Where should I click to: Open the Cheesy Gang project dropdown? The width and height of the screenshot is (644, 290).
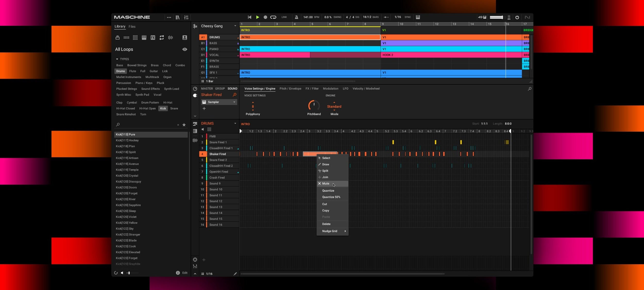[x=235, y=26]
